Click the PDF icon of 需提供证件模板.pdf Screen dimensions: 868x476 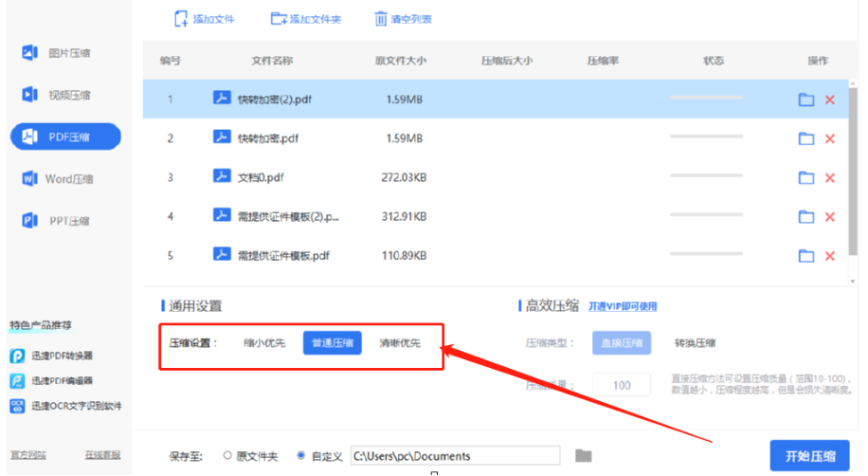click(x=222, y=254)
